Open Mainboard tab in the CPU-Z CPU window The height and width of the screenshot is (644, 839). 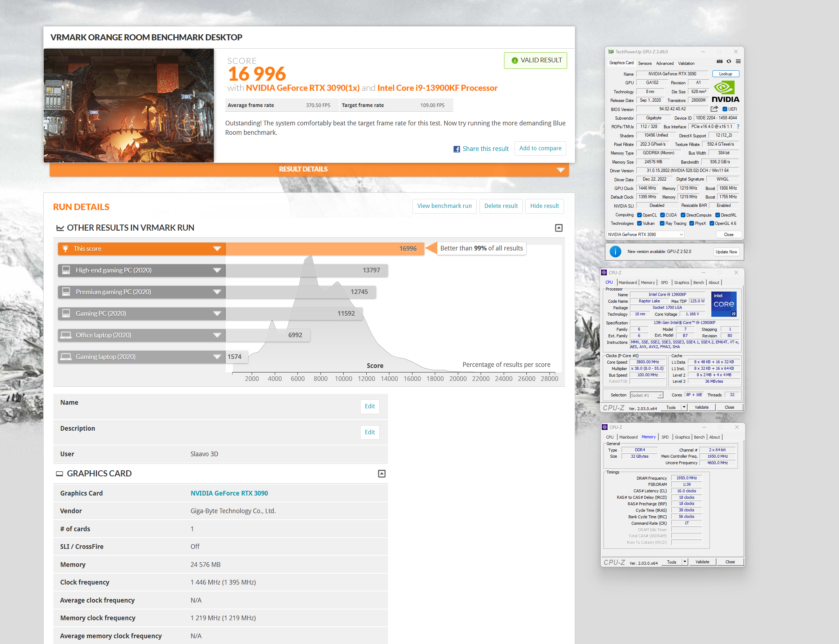click(x=627, y=283)
